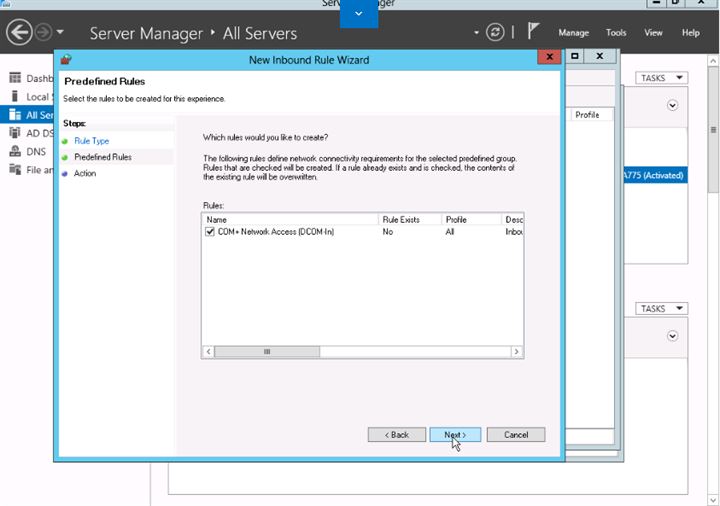The image size is (720, 506).
Task: Select the DNS icon in the sidebar
Action: (15, 151)
